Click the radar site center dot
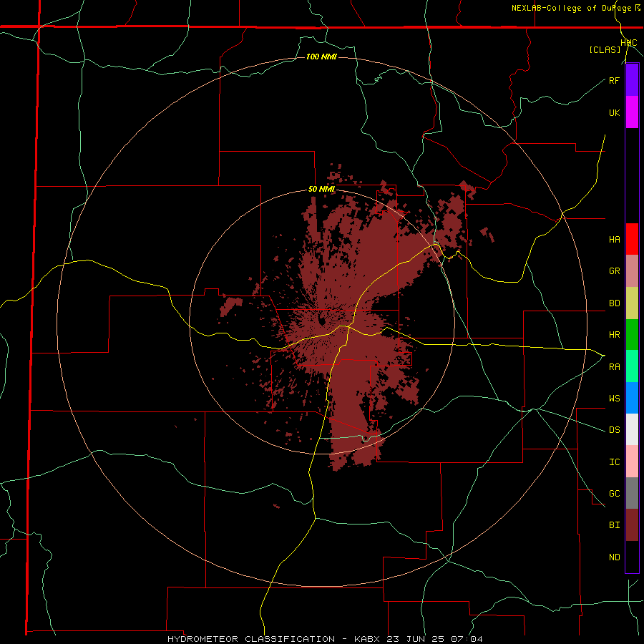 click(x=321, y=321)
